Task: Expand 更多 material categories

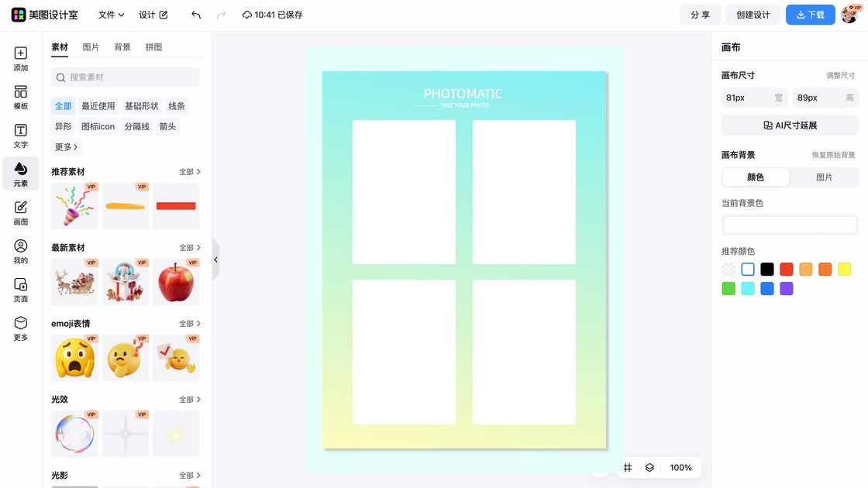Action: (66, 146)
